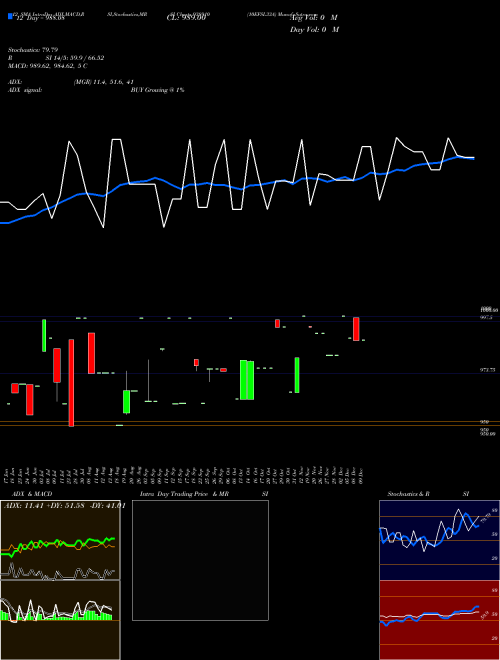Viewport: 500px width, 660px height.
Task: Open the blue-background Stochastics chart panel
Action: click(x=439, y=540)
